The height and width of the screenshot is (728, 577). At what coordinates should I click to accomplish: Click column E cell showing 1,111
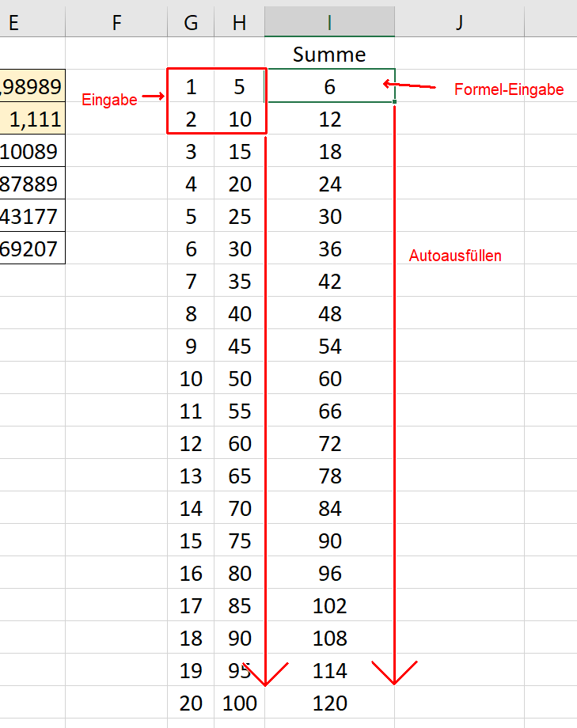[x=32, y=119]
